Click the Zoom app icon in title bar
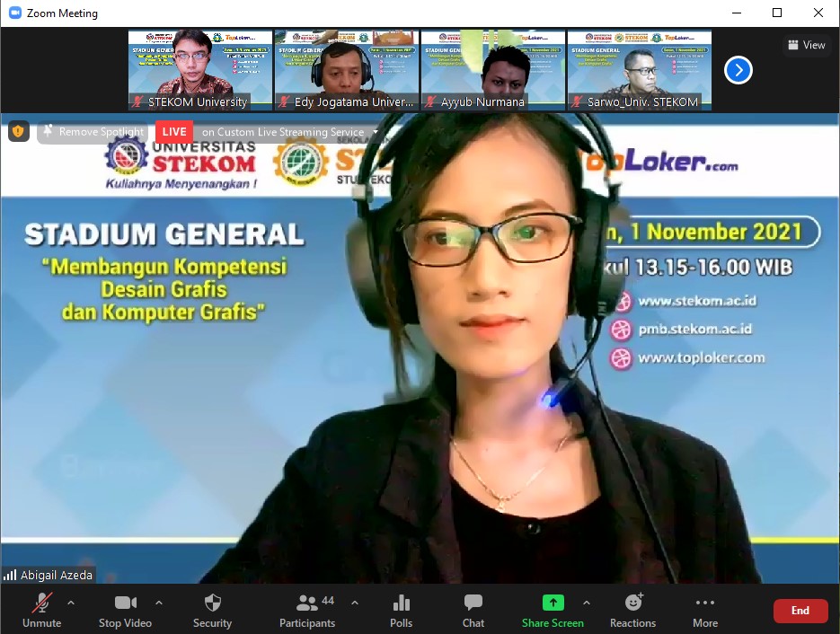 (x=15, y=13)
